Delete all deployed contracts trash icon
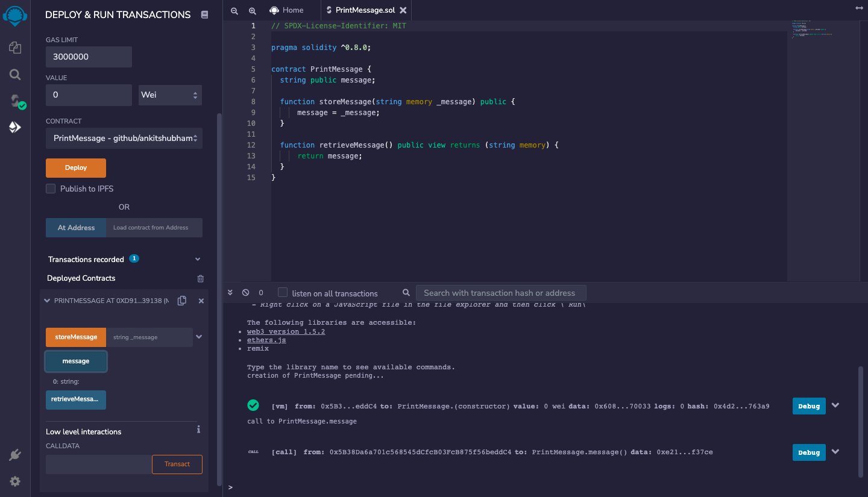 (x=201, y=278)
